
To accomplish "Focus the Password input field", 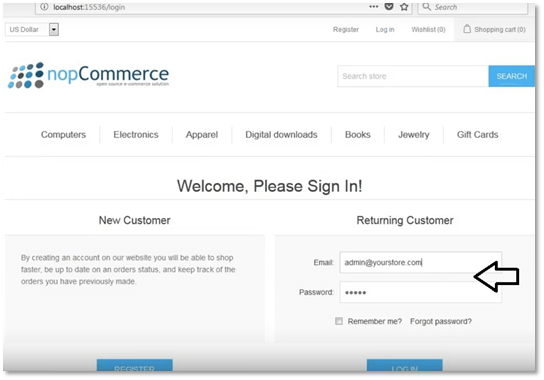I will pos(420,292).
